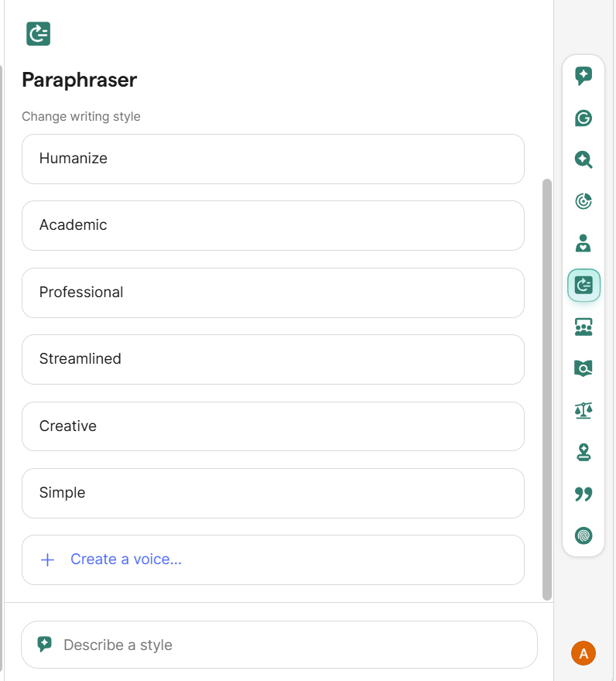
Task: Open the AI chat sparkle icon in sidebar
Action: [x=583, y=76]
